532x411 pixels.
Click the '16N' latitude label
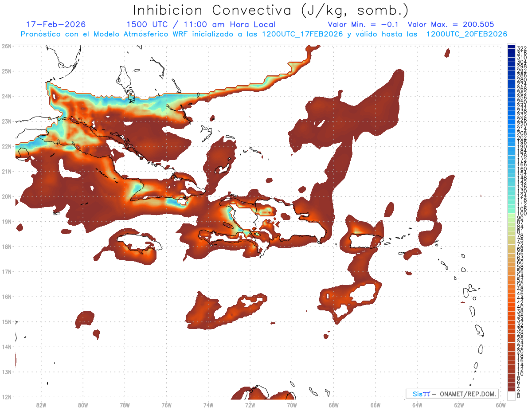coord(6,297)
